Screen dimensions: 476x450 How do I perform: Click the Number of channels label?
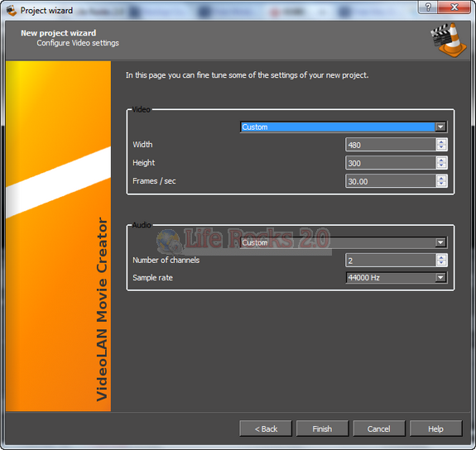tap(166, 260)
